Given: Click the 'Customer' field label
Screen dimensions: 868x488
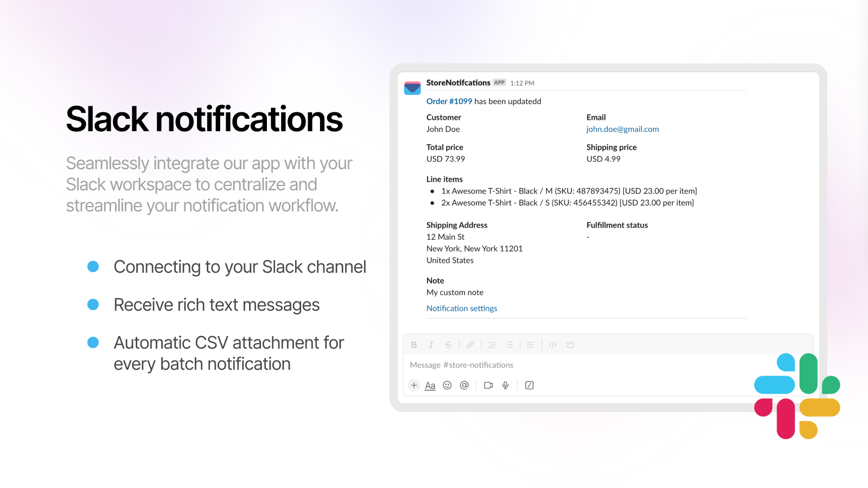Looking at the screenshot, I should click(444, 118).
